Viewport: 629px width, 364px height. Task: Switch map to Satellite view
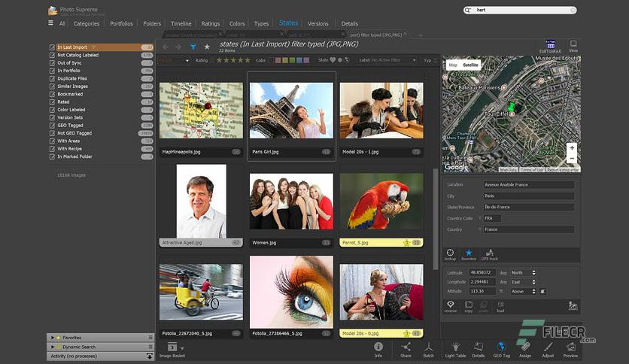(470, 65)
